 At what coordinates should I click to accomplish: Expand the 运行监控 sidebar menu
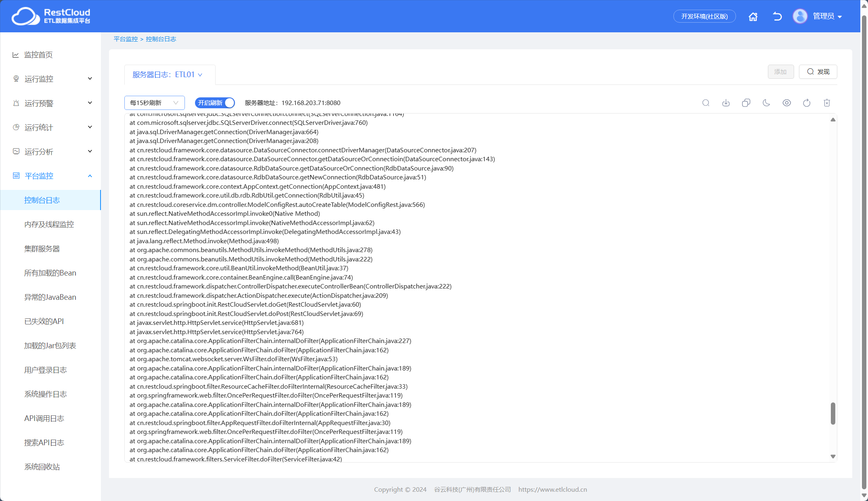[52, 79]
